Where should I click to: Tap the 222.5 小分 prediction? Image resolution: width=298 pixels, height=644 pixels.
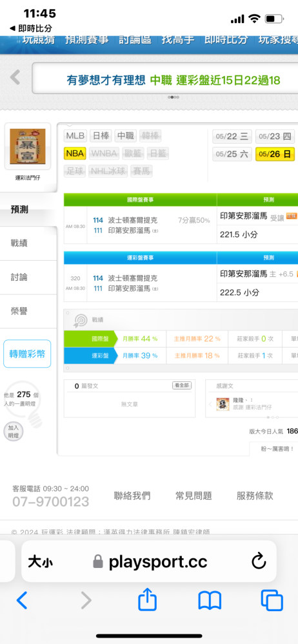point(239,292)
